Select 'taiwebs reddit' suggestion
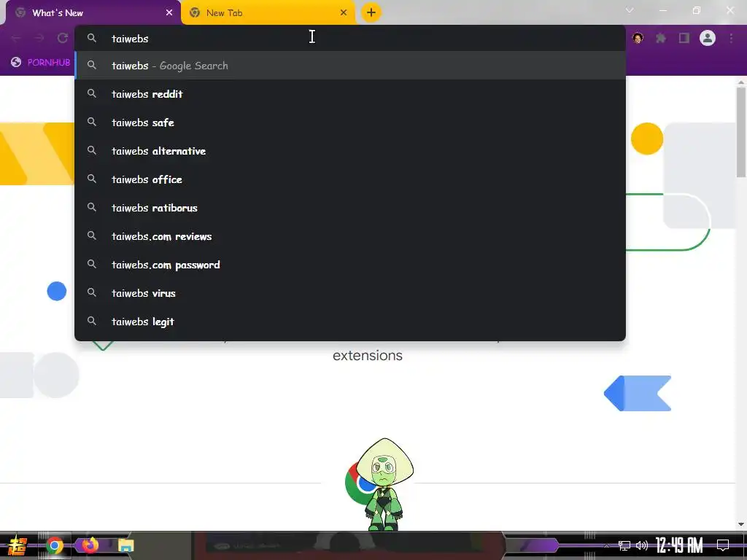Viewport: 747px width, 560px height. (x=349, y=94)
